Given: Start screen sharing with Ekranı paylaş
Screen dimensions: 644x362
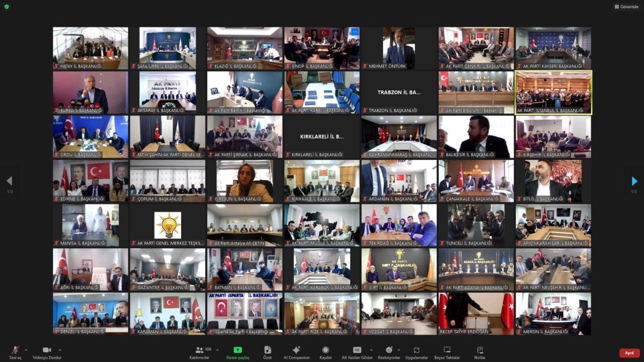Looking at the screenshot, I should tap(238, 353).
